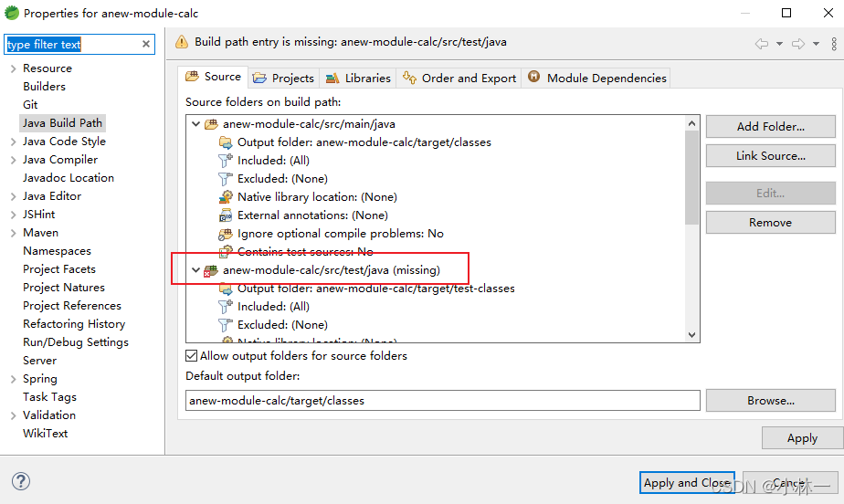Toggle Allow output folders for source folders
Image resolution: width=844 pixels, height=504 pixels.
(x=191, y=355)
